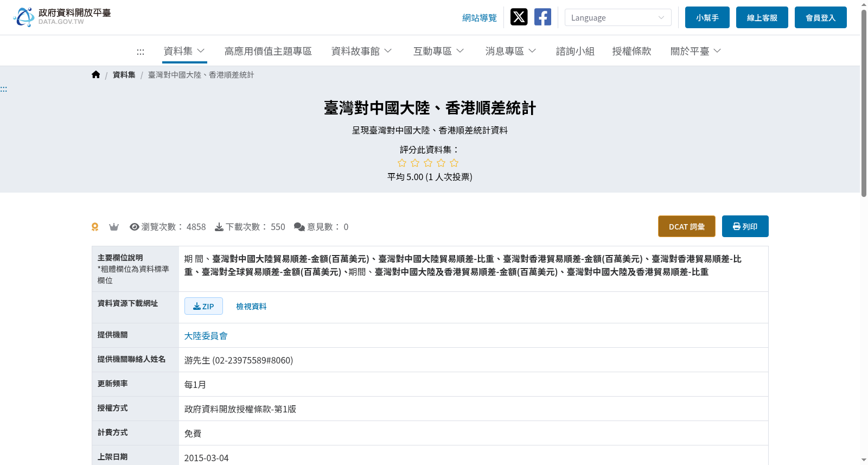
Task: Click the gold medal badge icon
Action: click(x=95, y=227)
